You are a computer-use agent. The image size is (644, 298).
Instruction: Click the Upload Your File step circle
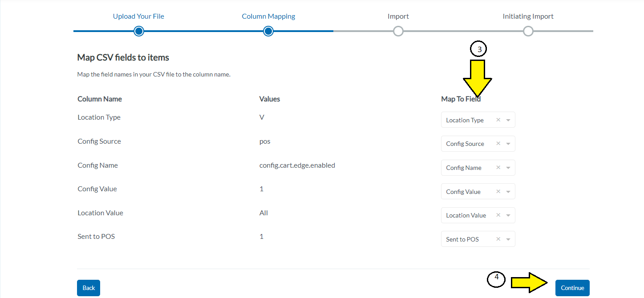138,31
